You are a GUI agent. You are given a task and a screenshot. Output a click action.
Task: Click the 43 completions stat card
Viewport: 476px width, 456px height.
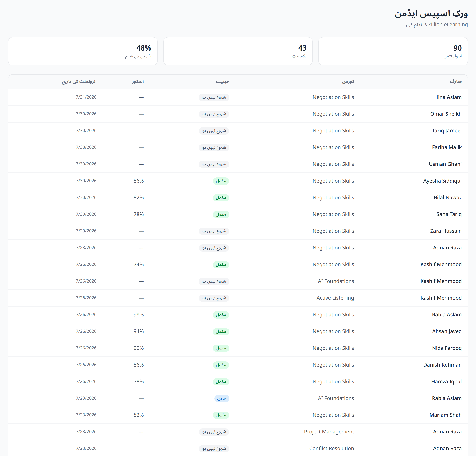pos(238,51)
